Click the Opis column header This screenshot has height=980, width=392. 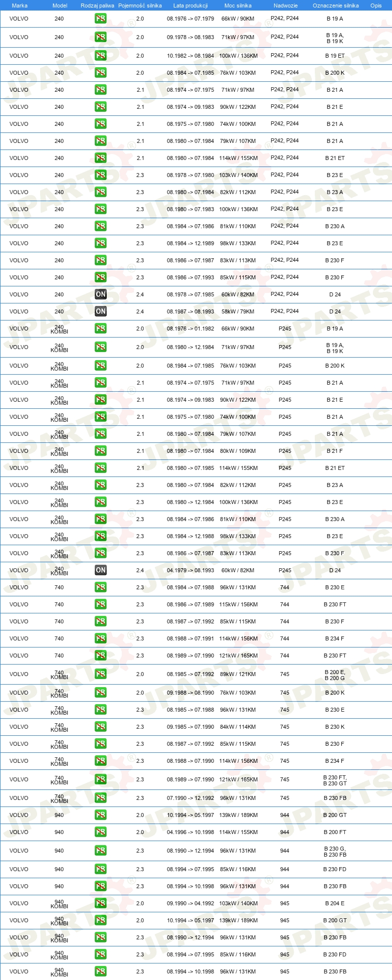tap(376, 6)
